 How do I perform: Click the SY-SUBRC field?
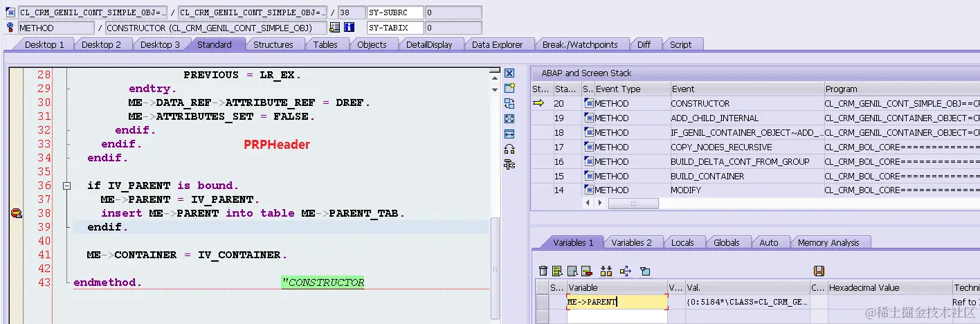[x=395, y=12]
